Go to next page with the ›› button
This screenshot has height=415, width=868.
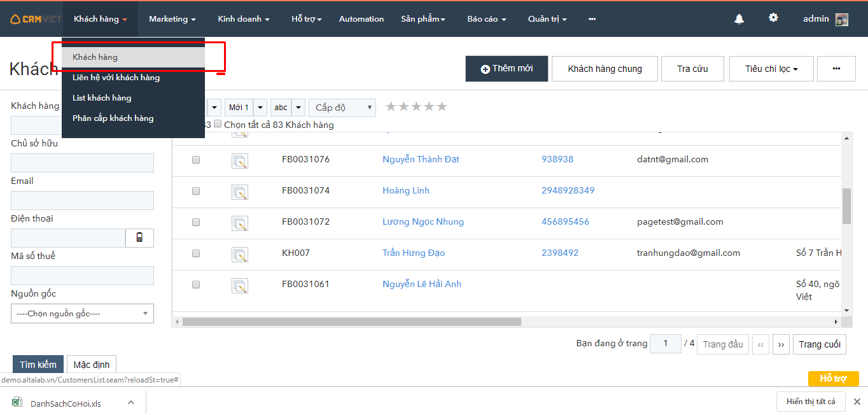[x=781, y=344]
